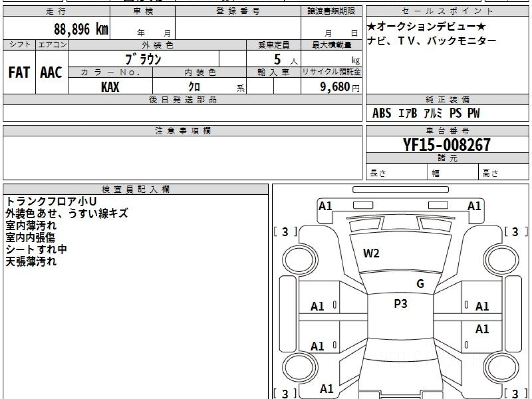Click the seating capacity 5 人

tap(286, 59)
